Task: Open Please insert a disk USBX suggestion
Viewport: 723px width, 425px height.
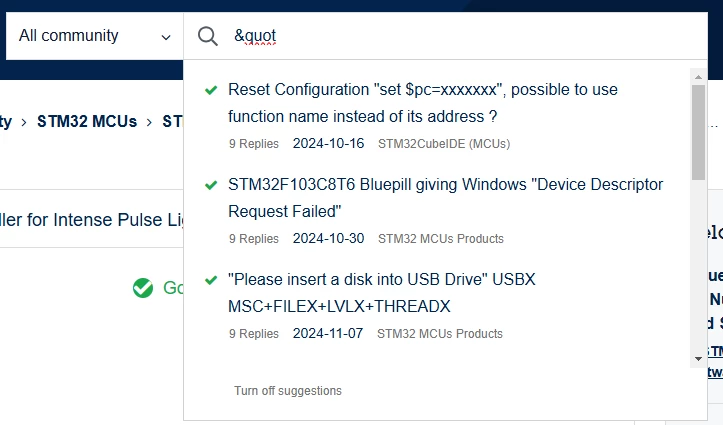Action: click(382, 293)
